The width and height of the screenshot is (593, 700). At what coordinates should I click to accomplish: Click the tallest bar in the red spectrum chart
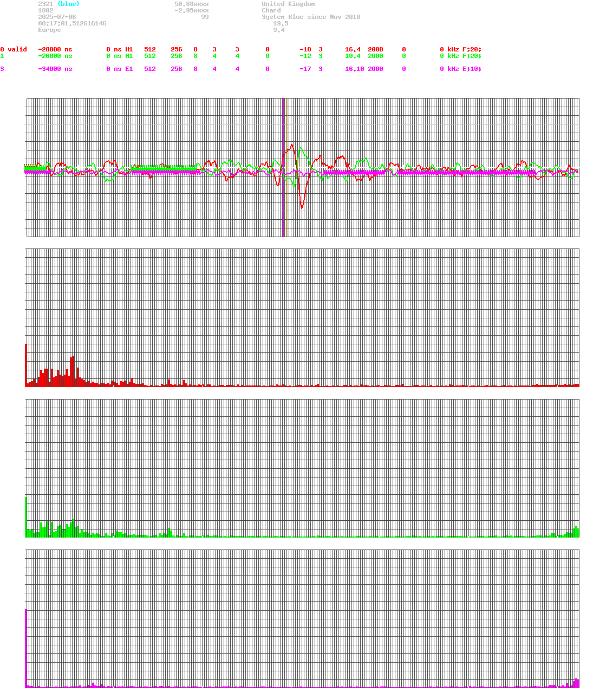pyautogui.click(x=26, y=365)
